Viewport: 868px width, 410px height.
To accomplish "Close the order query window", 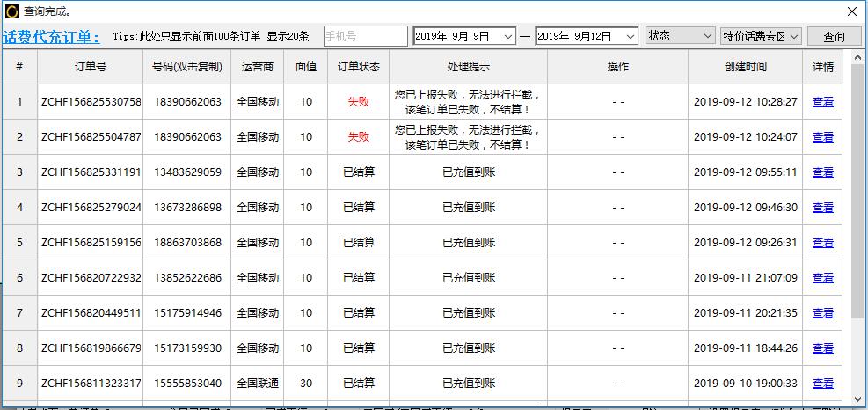I will [852, 11].
